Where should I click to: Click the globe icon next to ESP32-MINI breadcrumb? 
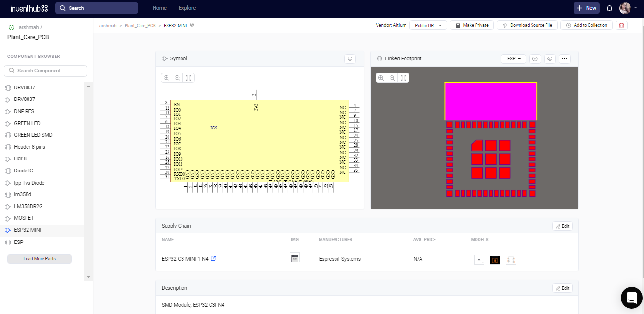pos(192,25)
